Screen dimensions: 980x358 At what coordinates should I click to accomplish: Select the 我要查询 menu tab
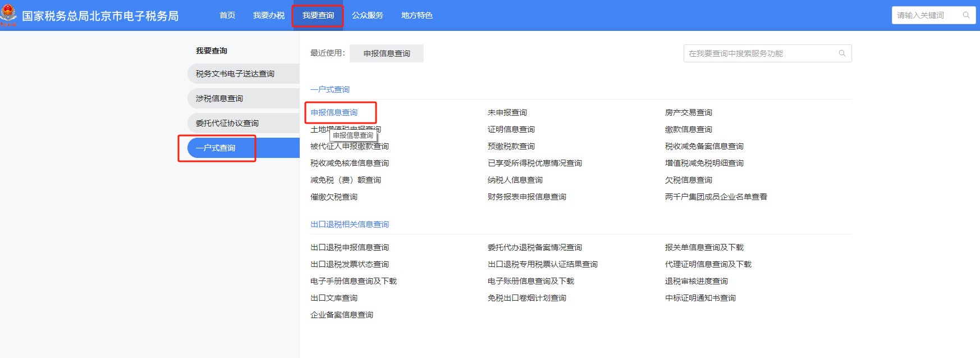(318, 15)
